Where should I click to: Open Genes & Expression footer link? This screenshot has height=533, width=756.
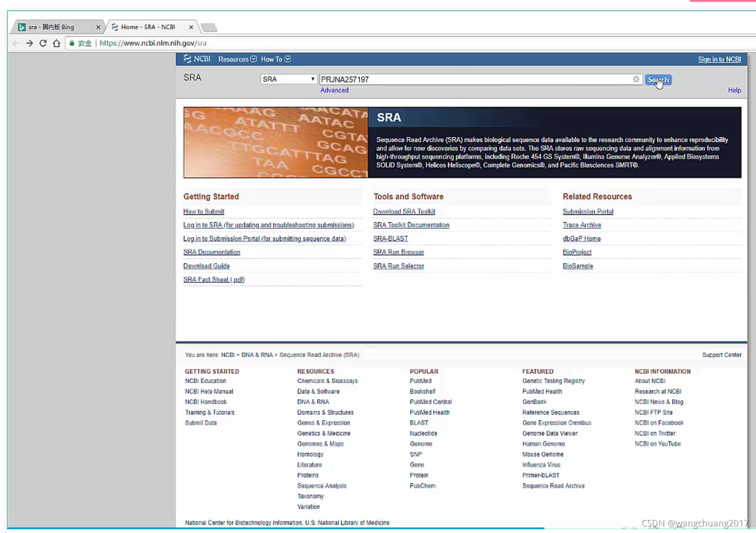pyautogui.click(x=324, y=423)
